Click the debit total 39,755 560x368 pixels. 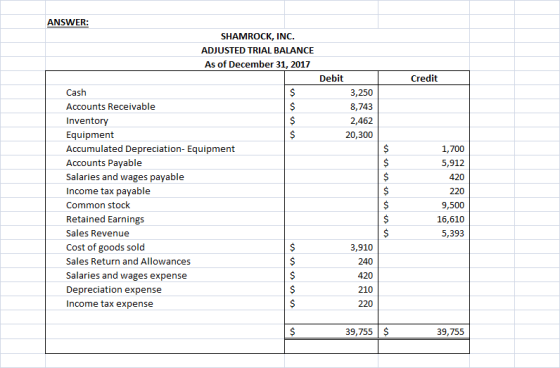(359, 332)
